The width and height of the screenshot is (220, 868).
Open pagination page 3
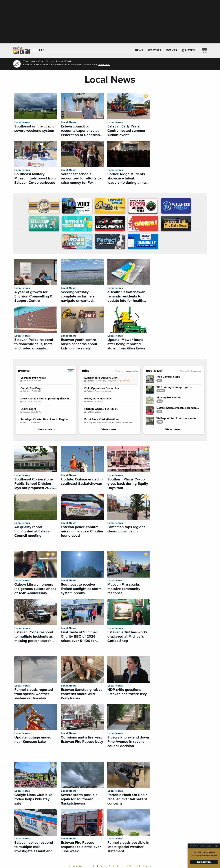tap(93, 866)
